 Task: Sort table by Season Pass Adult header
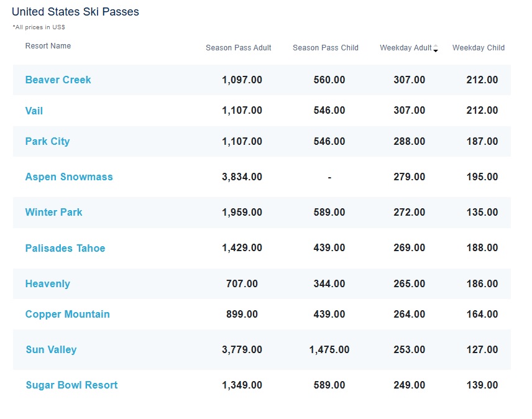click(x=238, y=48)
